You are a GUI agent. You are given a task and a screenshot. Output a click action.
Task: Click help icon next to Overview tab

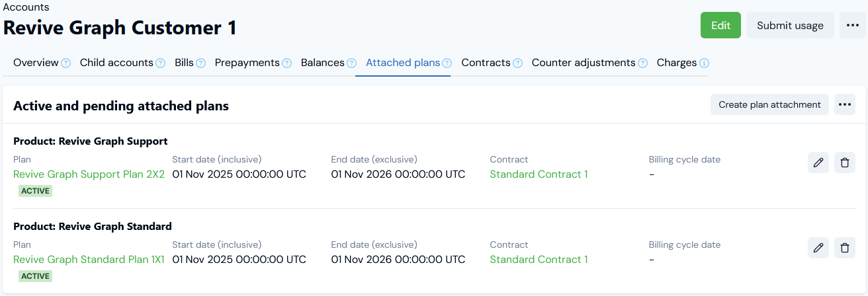65,63
